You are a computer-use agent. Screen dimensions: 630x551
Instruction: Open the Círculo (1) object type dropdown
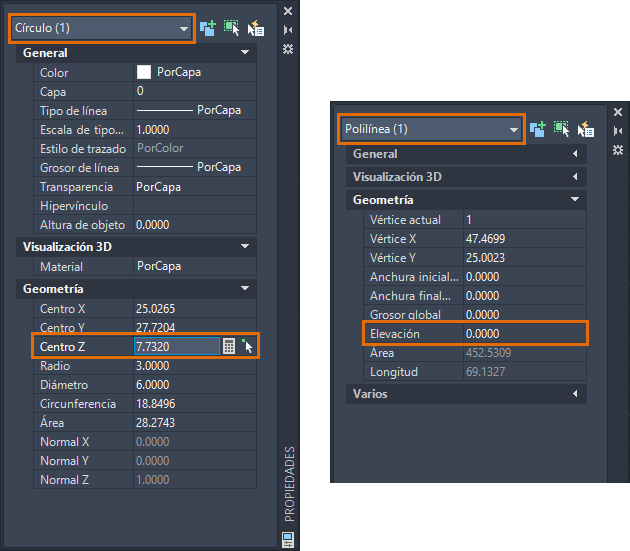102,28
